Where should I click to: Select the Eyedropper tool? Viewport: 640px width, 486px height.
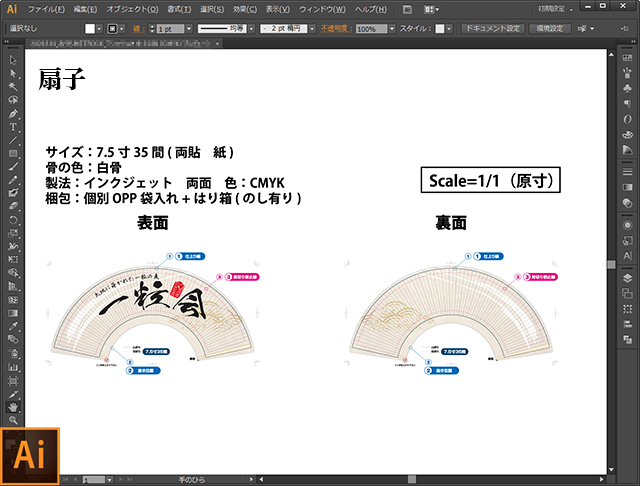13,326
